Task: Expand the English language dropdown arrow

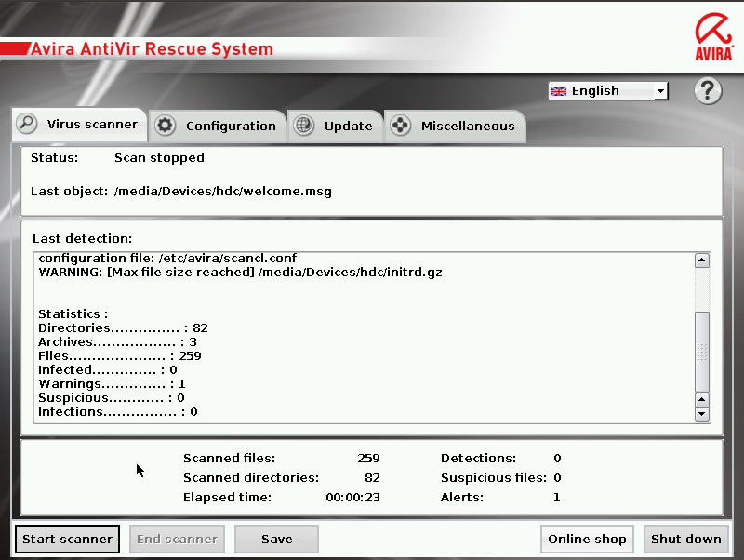Action: 660,91
